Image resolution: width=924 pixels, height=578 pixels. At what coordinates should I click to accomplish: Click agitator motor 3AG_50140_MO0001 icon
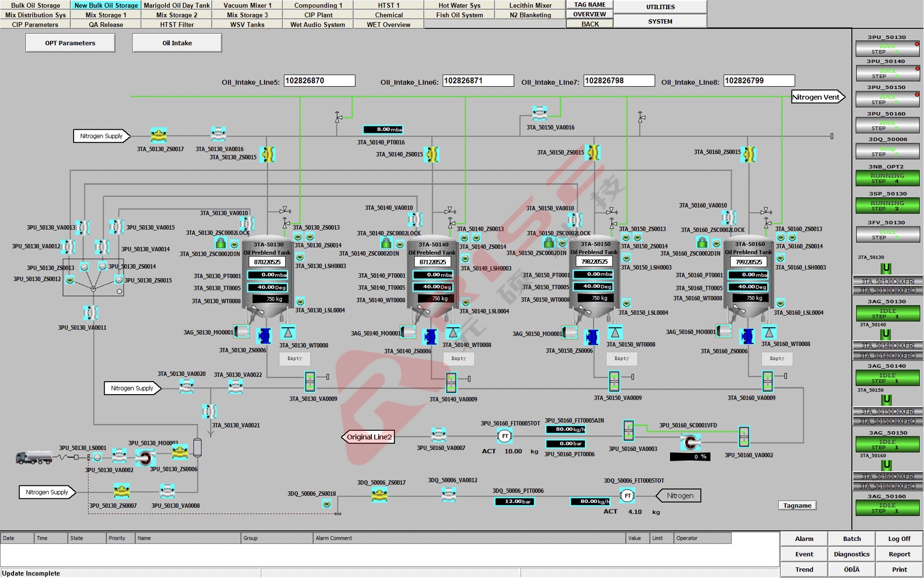408,332
